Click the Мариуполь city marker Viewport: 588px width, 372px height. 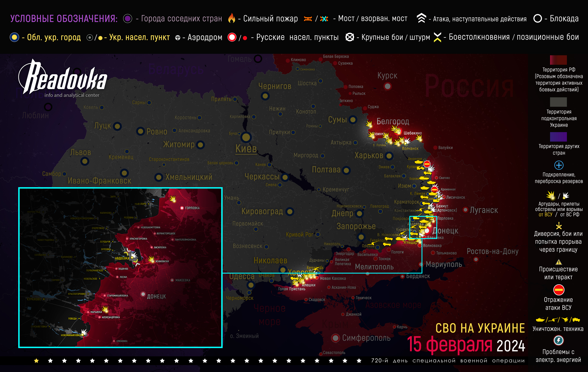click(x=421, y=264)
